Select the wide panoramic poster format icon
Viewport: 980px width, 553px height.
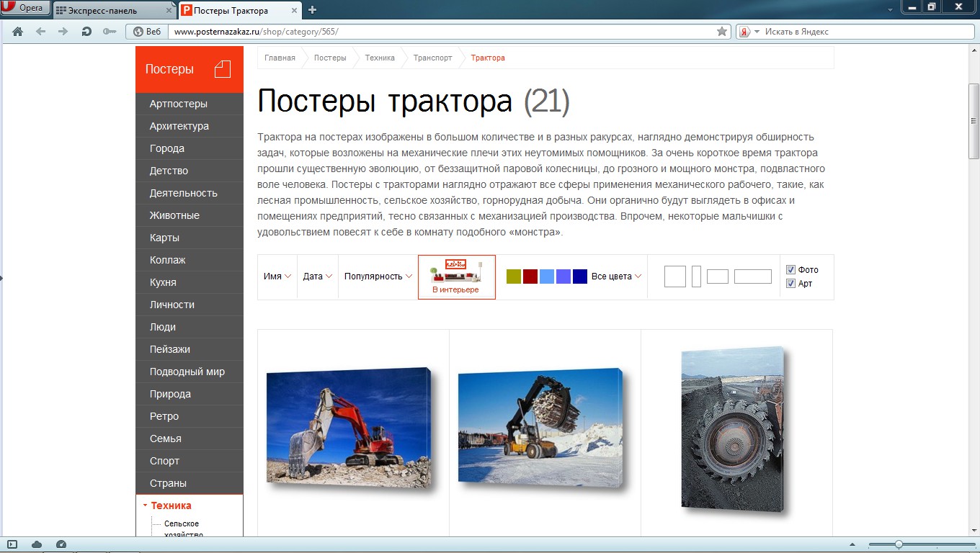[x=753, y=276]
